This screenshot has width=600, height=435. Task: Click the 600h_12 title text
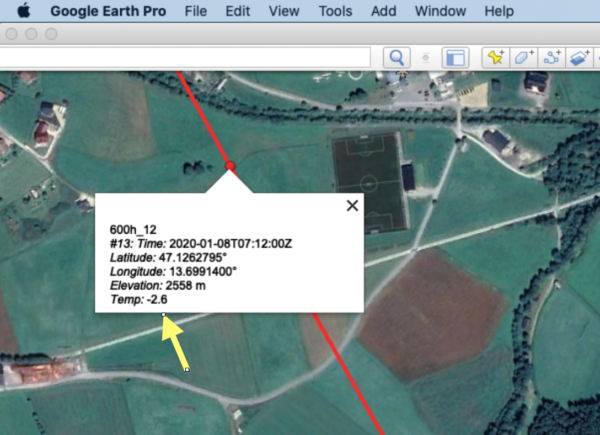coord(133,230)
